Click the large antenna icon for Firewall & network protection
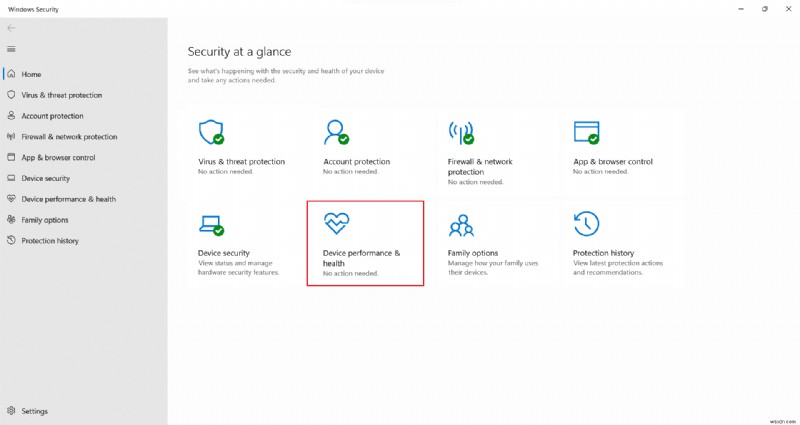Viewport: 800px width, 425px height. point(461,133)
